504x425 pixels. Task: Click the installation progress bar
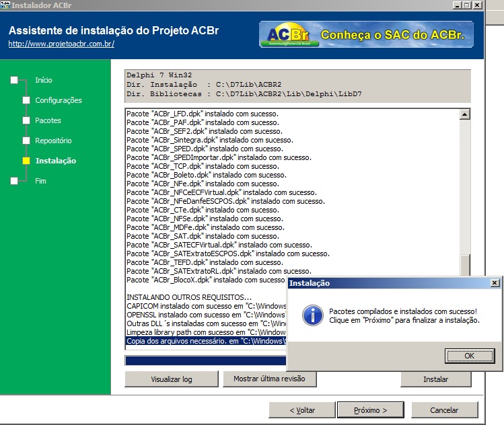[x=206, y=360]
